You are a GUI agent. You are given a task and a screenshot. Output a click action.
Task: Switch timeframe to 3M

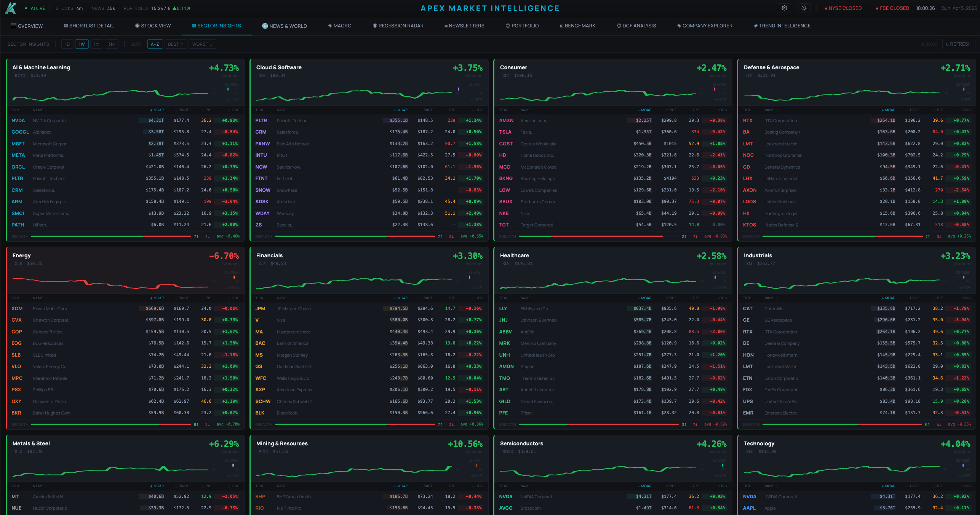111,44
